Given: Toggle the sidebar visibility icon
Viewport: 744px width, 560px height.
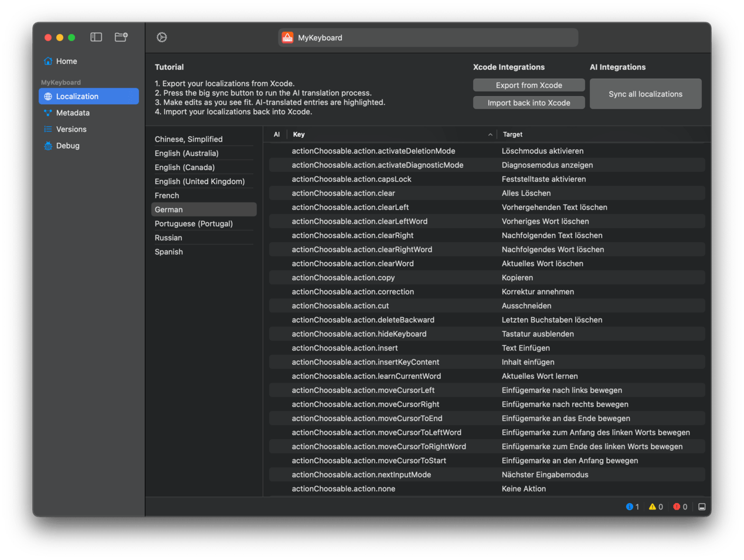Looking at the screenshot, I should (96, 37).
